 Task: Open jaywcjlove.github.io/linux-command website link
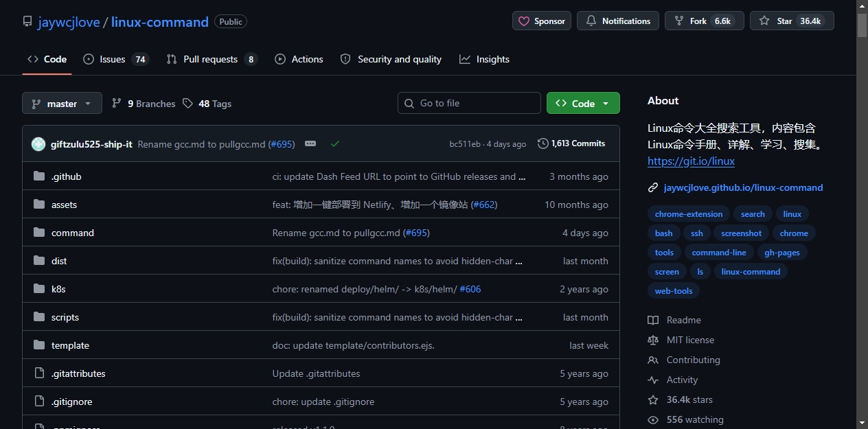pyautogui.click(x=743, y=187)
